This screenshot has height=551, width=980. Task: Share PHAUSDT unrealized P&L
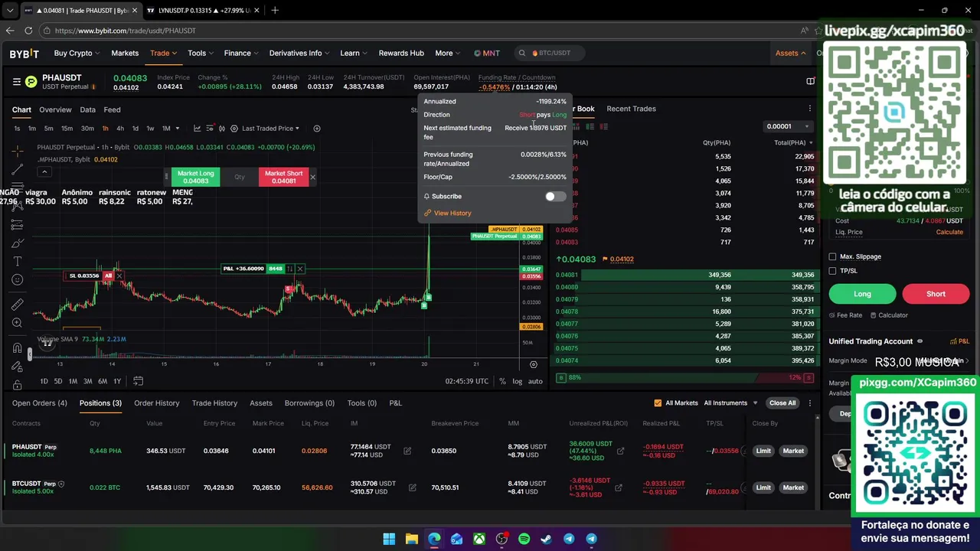tap(620, 451)
